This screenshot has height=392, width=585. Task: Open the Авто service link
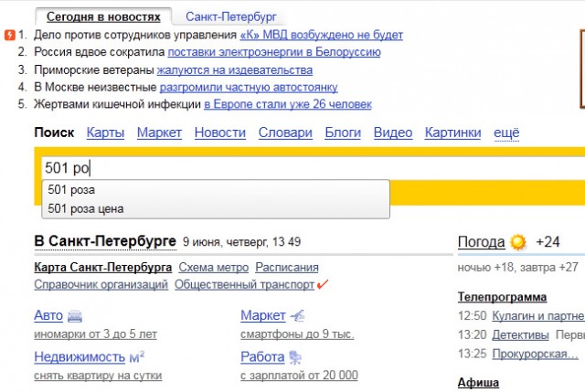[x=48, y=315]
